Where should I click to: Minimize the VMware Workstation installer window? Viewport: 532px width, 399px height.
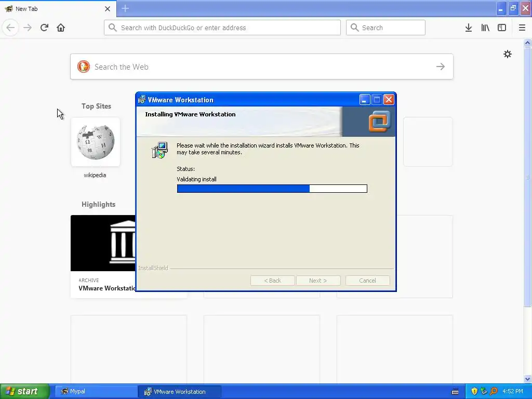pos(364,99)
